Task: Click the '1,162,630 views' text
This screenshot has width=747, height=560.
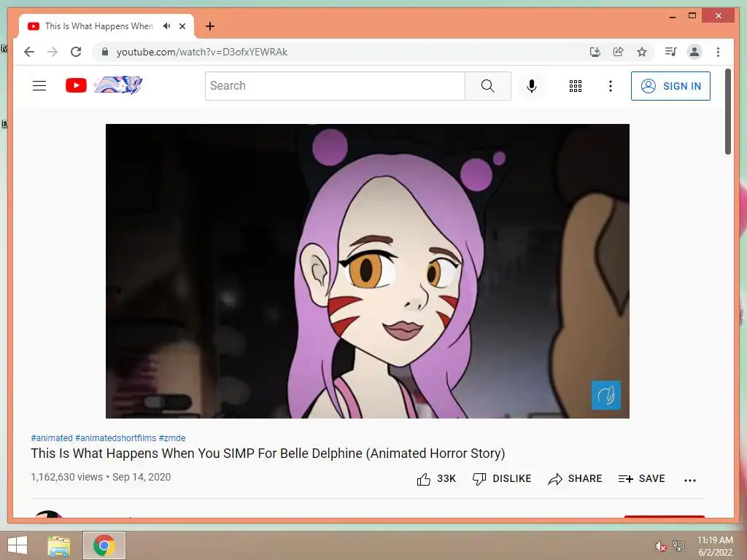Action: pyautogui.click(x=66, y=477)
